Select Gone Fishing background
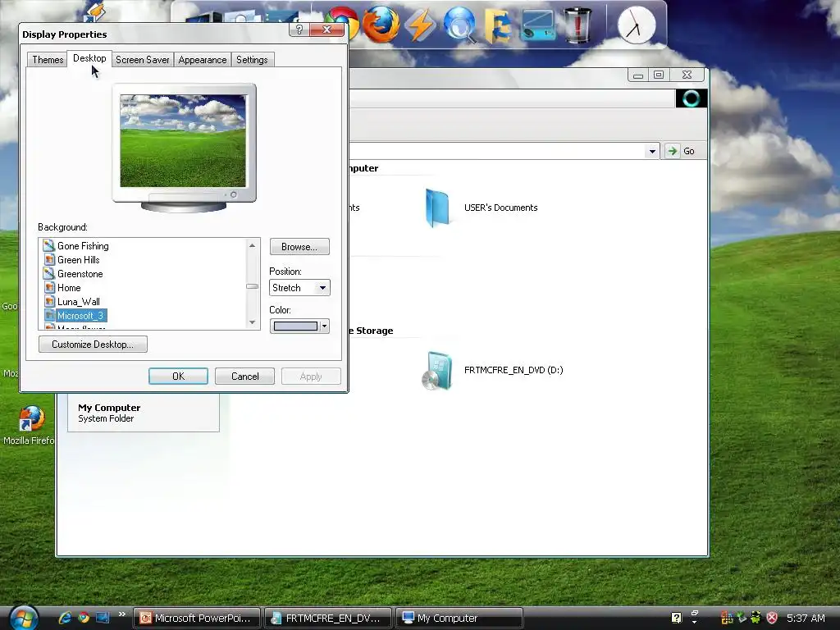The width and height of the screenshot is (840, 630). pyautogui.click(x=83, y=246)
